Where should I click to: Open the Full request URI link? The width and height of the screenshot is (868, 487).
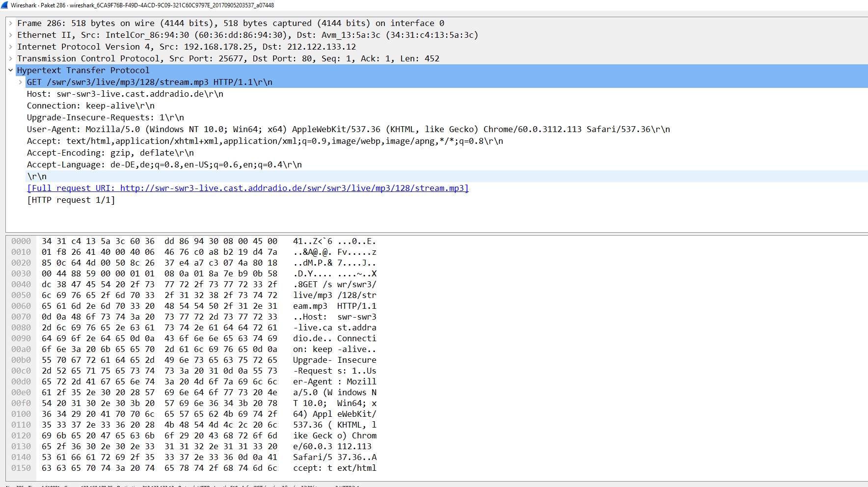click(x=247, y=188)
